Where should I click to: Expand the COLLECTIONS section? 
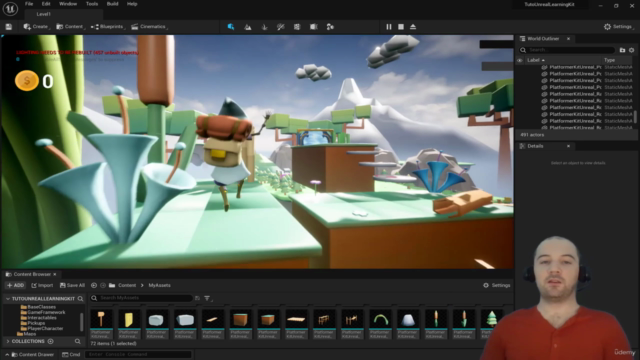pyautogui.click(x=8, y=341)
